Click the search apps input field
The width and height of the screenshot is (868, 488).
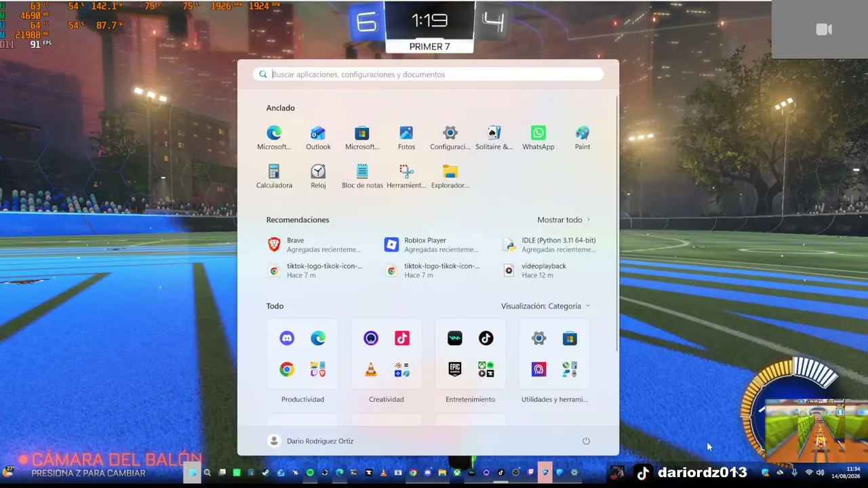tap(429, 75)
